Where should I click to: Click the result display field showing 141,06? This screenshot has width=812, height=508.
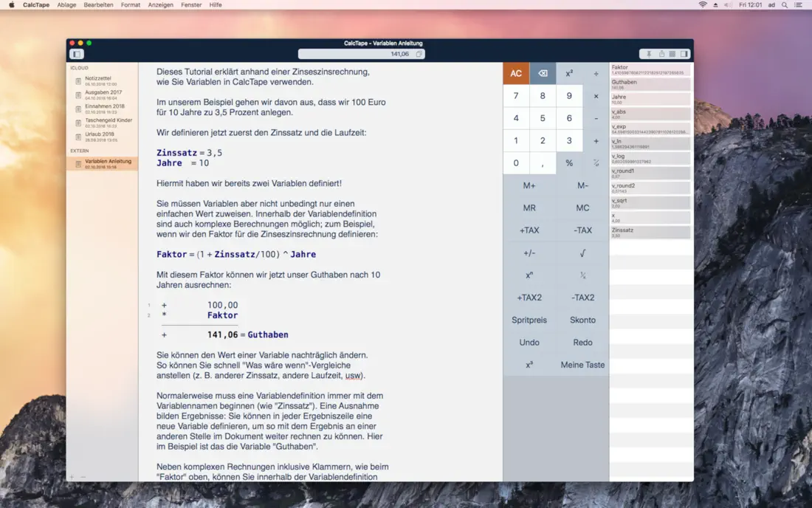click(362, 54)
